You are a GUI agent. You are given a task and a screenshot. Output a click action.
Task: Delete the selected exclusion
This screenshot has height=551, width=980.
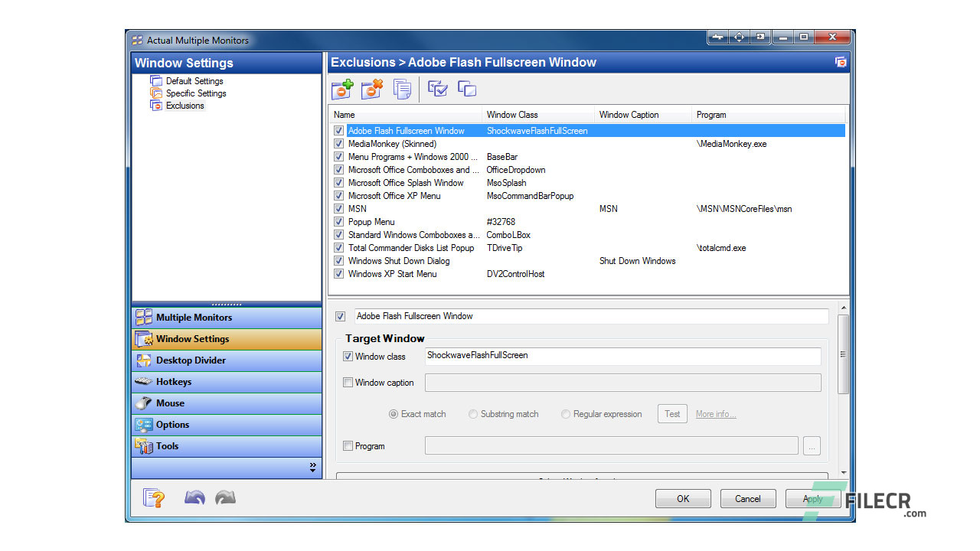(372, 89)
